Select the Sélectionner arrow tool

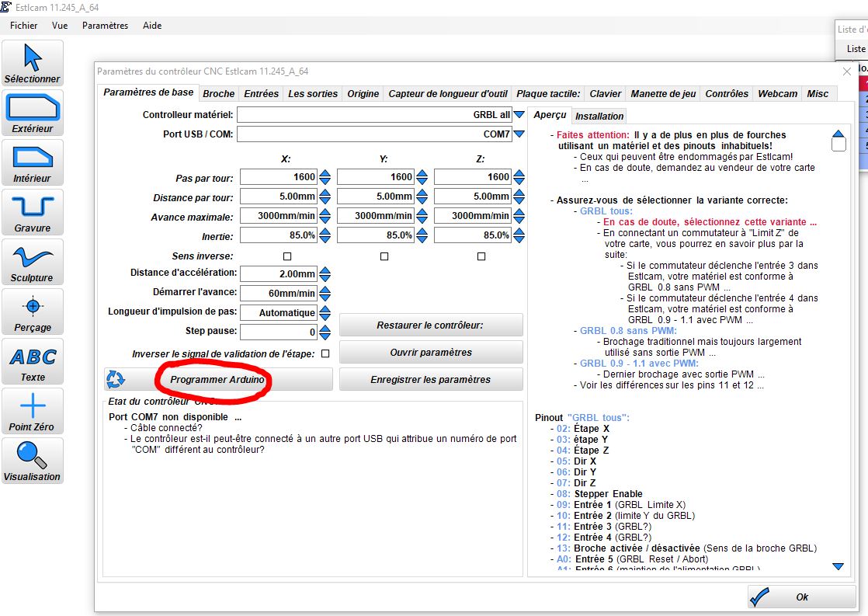(x=32, y=63)
